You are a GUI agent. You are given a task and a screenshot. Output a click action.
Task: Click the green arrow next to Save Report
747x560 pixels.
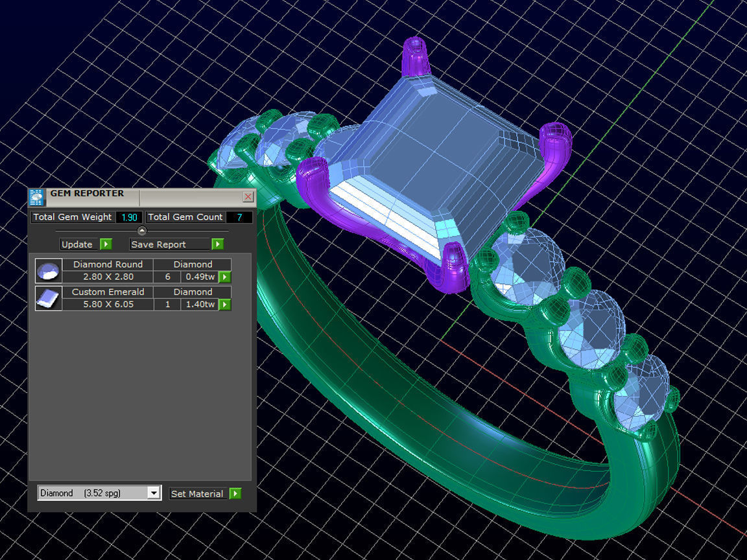coord(218,244)
